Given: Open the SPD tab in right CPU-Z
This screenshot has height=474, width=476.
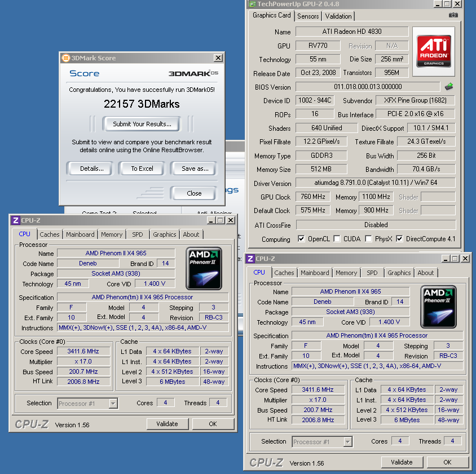Looking at the screenshot, I should (x=372, y=273).
